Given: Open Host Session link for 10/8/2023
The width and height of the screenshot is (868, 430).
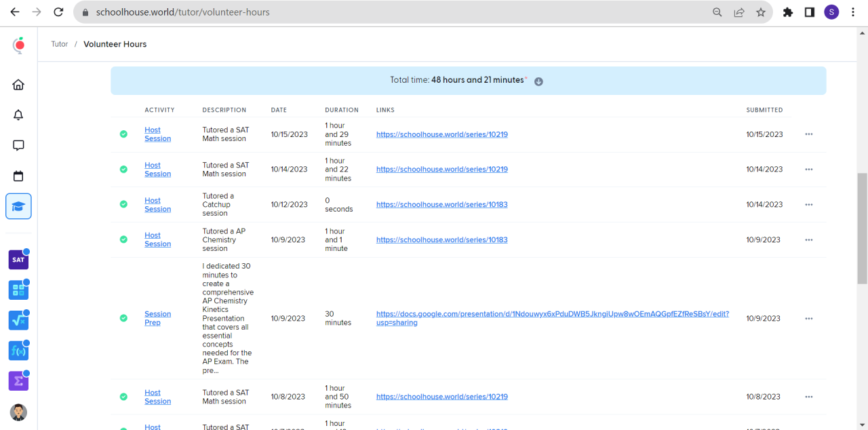Looking at the screenshot, I should click(x=157, y=397).
